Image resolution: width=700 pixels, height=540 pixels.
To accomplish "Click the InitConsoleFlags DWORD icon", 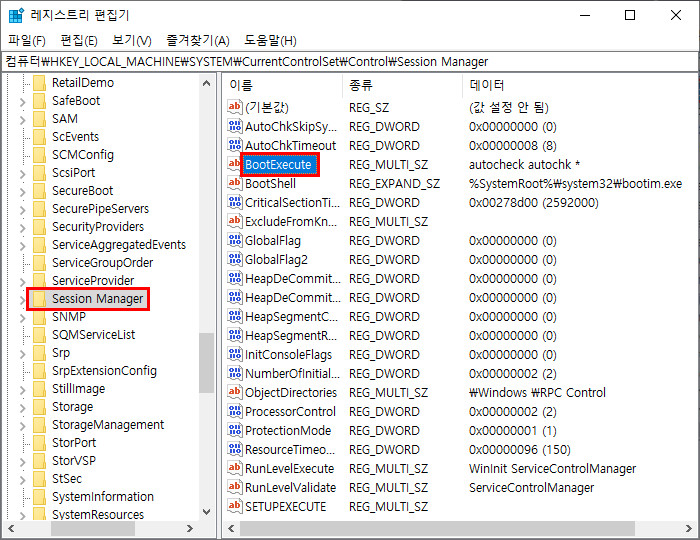I will point(234,354).
